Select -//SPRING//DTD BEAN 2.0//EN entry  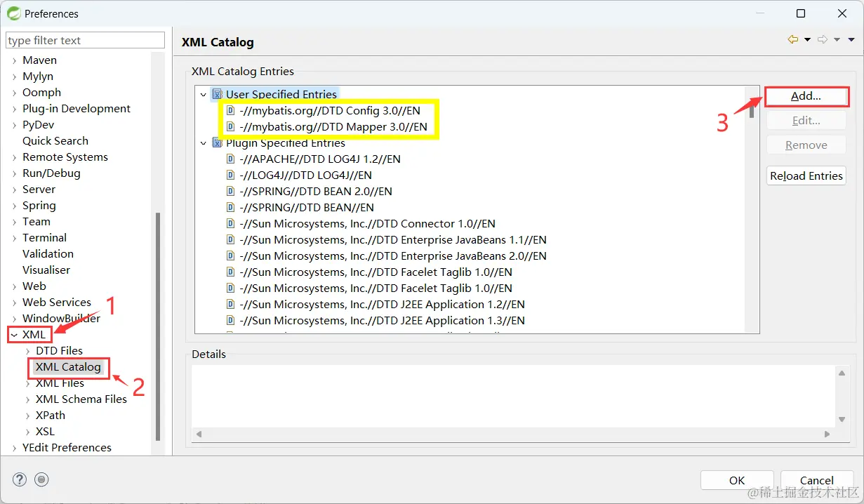315,192
